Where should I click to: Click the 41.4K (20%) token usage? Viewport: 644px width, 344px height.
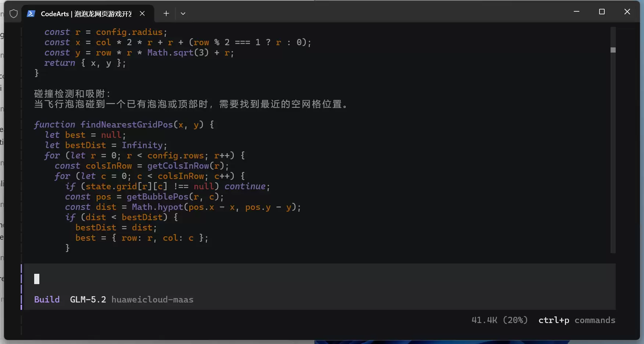click(500, 320)
